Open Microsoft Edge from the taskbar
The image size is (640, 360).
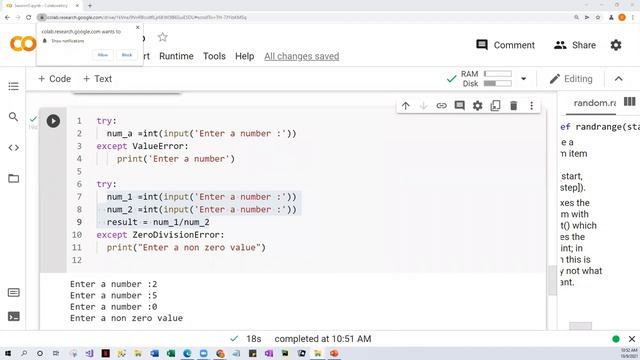187,353
